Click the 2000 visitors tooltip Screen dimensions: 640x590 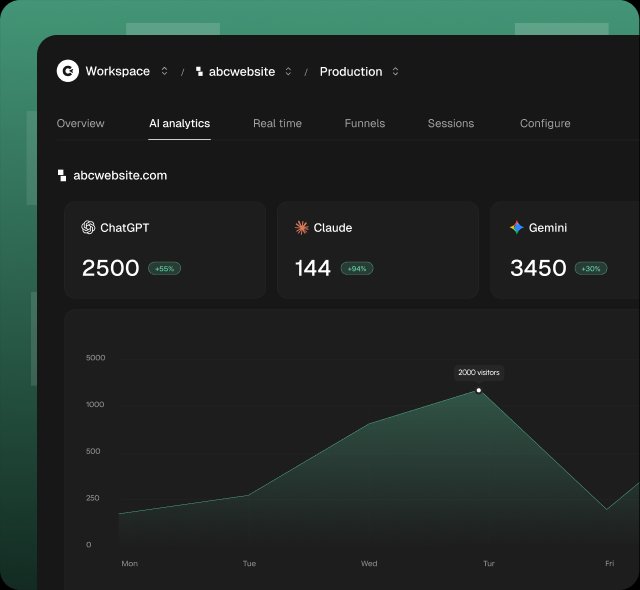(x=479, y=373)
